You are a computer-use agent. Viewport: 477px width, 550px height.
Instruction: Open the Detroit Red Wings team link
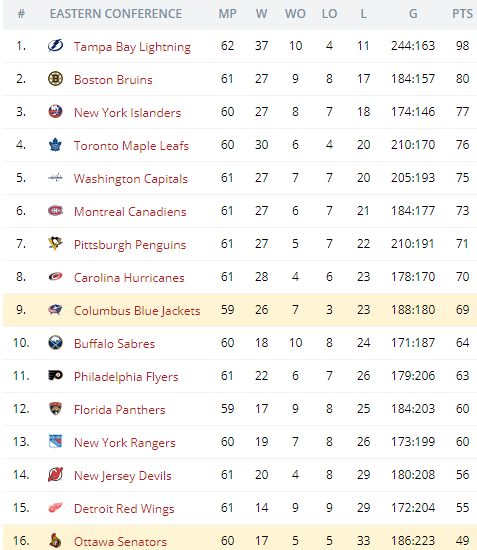[124, 509]
